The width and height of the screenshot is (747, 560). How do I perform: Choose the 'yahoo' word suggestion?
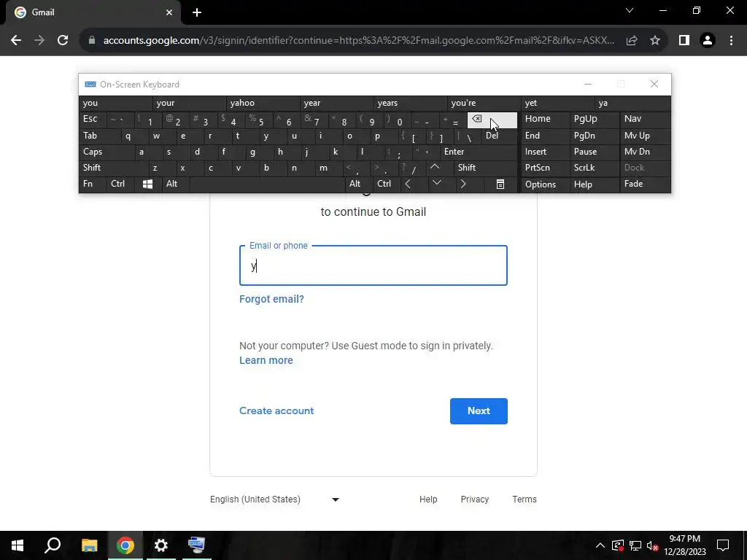[263, 103]
